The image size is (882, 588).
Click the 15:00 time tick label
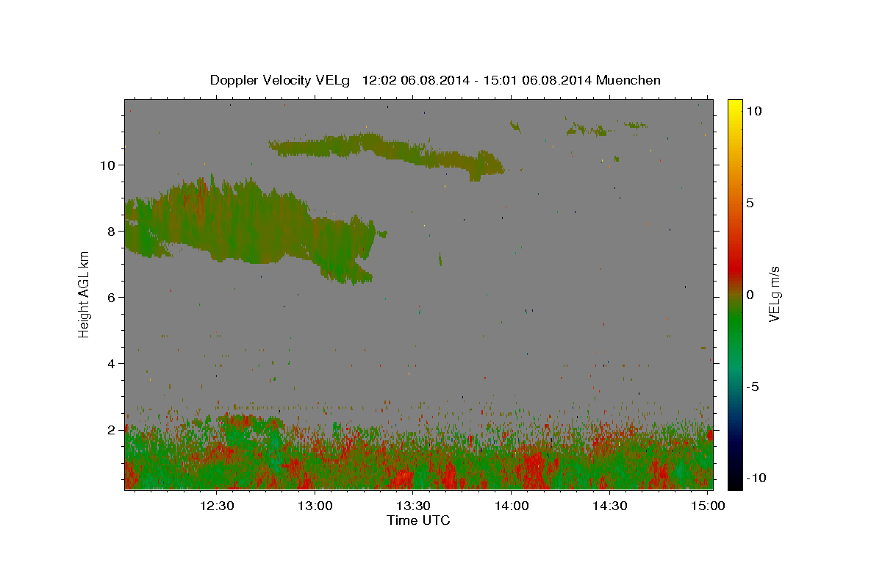(707, 506)
